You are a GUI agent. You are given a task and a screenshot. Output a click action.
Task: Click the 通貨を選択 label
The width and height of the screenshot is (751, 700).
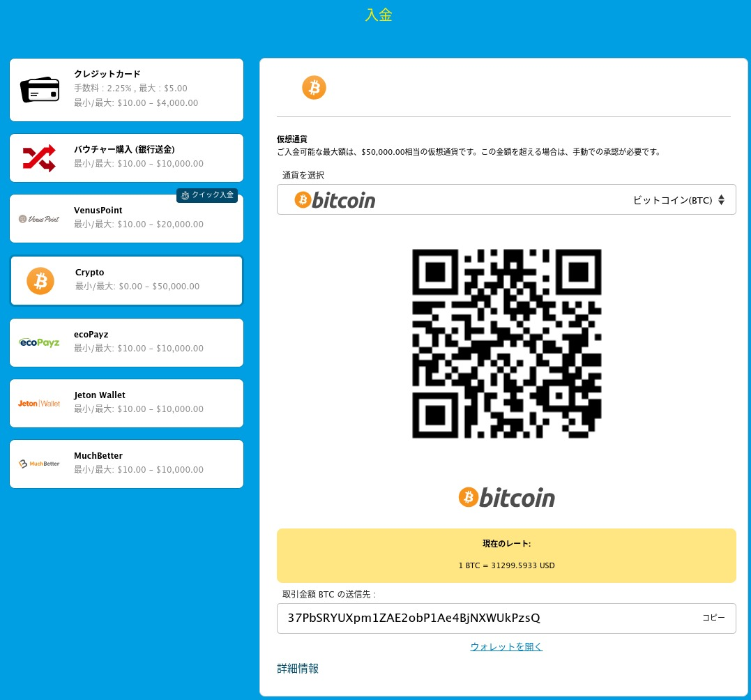pyautogui.click(x=303, y=175)
